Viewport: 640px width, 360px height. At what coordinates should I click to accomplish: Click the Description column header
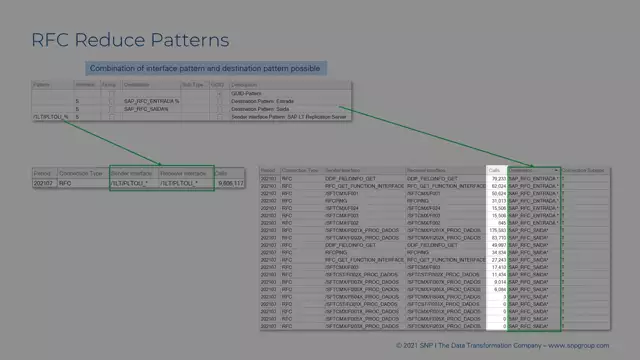[x=290, y=85]
